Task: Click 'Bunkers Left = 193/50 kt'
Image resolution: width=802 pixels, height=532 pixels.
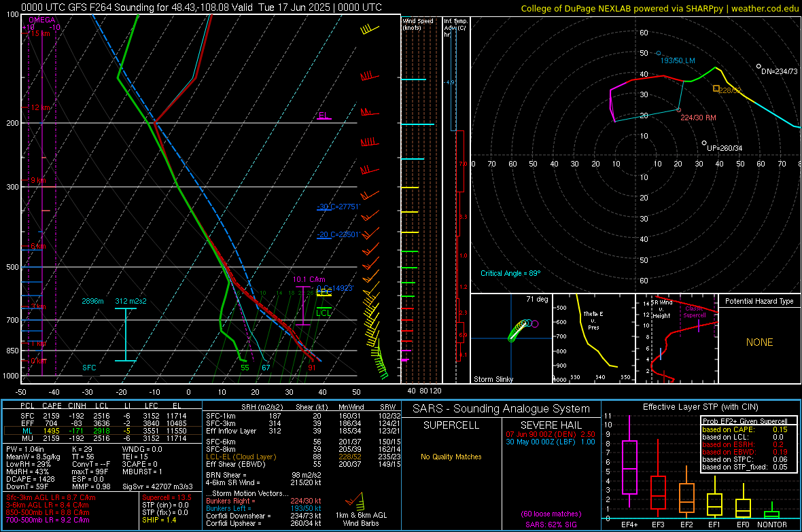Action: (264, 508)
